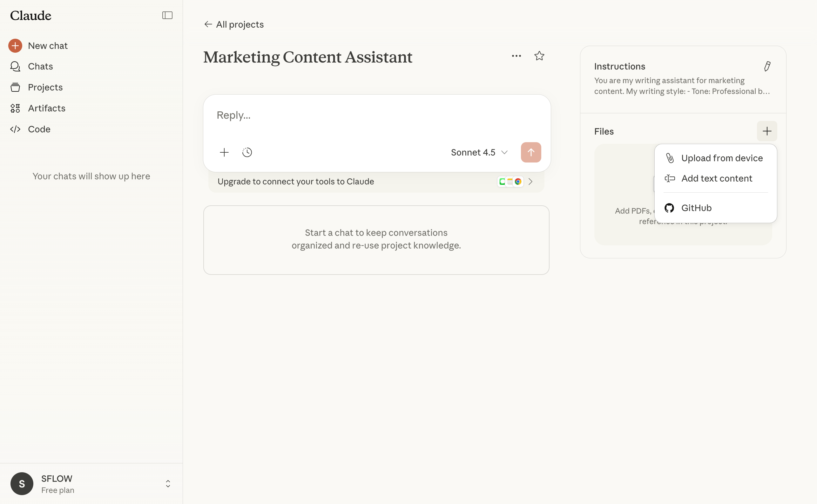
Task: Click the Files plus button
Action: [x=766, y=131]
